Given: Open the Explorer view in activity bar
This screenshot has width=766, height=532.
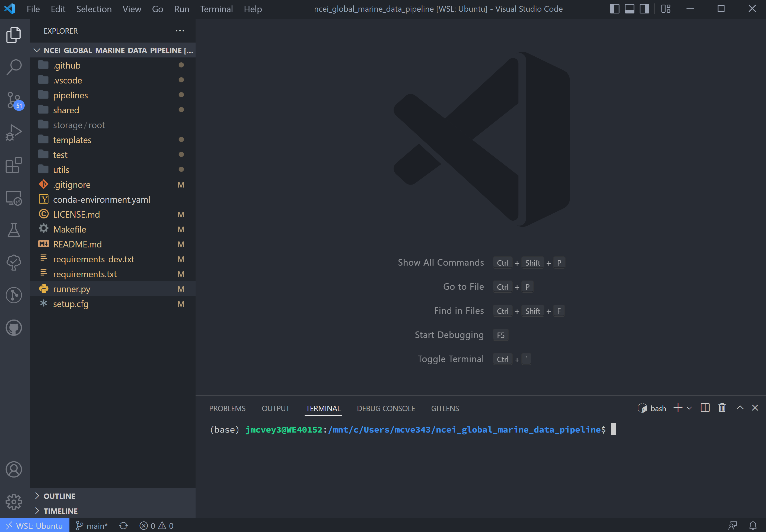Looking at the screenshot, I should coord(14,35).
